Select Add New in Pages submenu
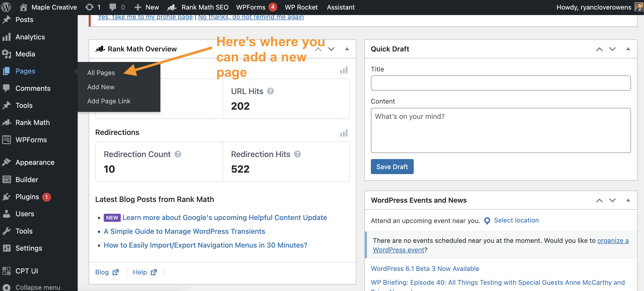The width and height of the screenshot is (644, 291). click(x=101, y=87)
